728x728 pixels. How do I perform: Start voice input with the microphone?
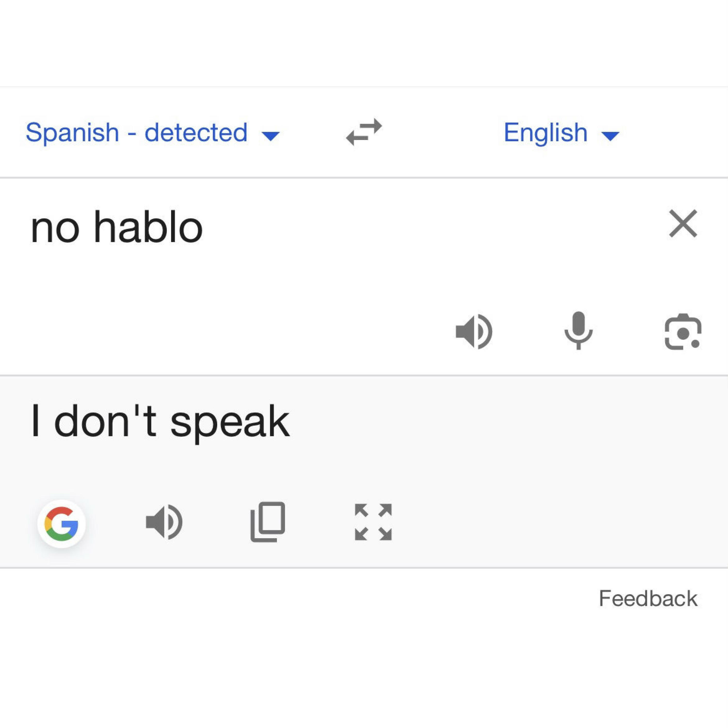coord(579,331)
